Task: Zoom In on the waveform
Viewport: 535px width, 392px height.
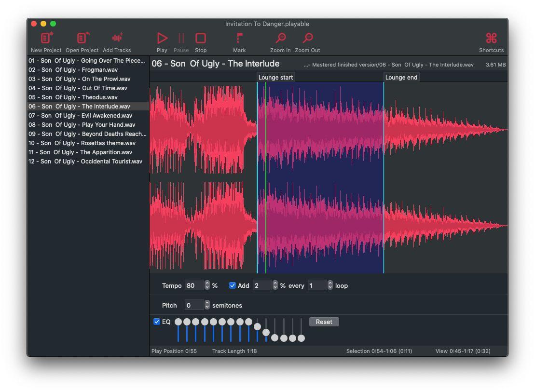Action: pos(280,39)
